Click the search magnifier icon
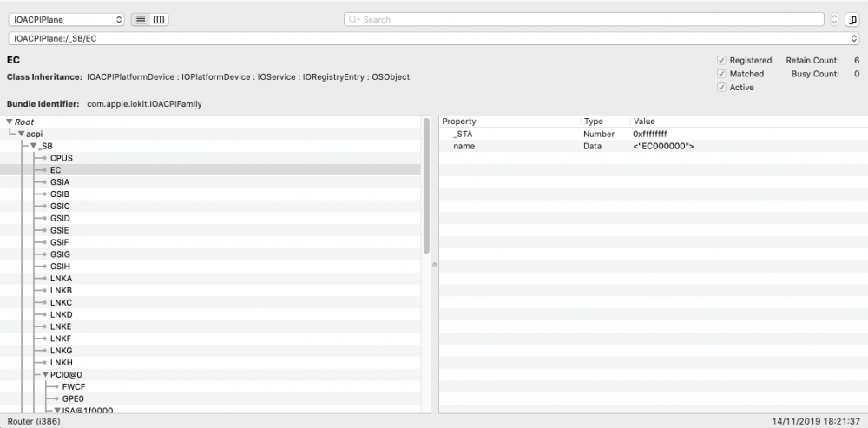The width and height of the screenshot is (868, 428). [354, 19]
